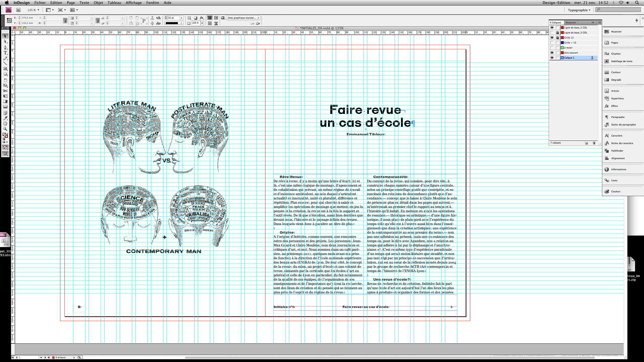Image resolution: width=644 pixels, height=362 pixels.
Task: Select the Note tool
Action: (x=5, y=113)
